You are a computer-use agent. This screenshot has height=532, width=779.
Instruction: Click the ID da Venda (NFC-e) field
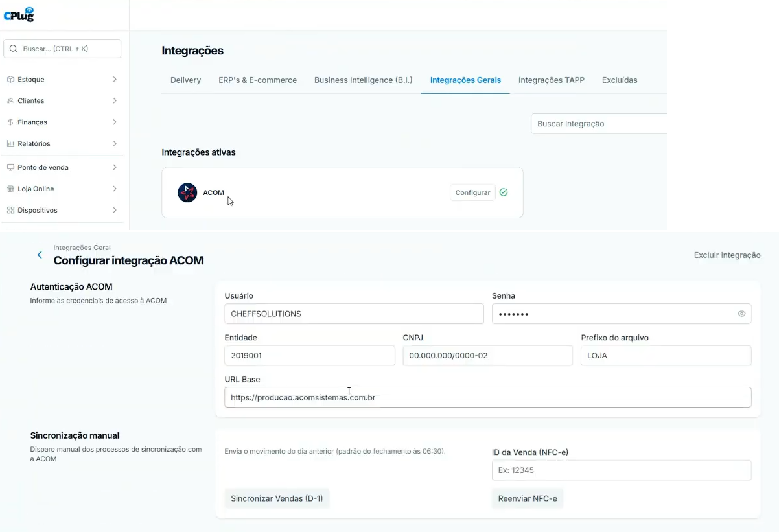pos(622,470)
